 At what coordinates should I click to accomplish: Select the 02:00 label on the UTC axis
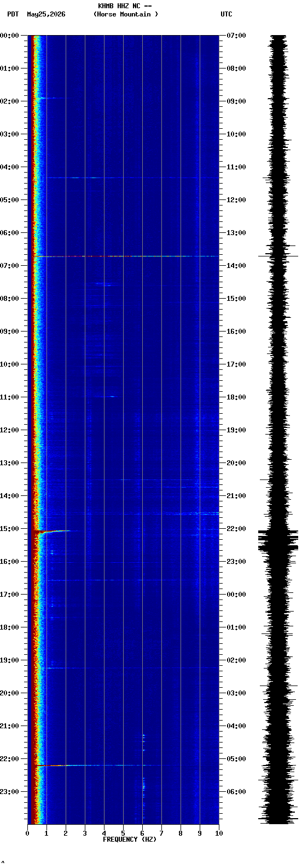pyautogui.click(x=236, y=660)
